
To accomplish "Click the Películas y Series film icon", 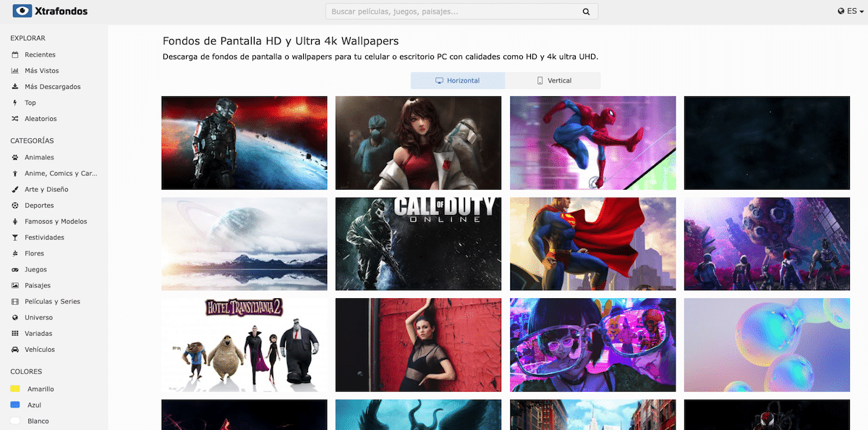I will pyautogui.click(x=15, y=301).
